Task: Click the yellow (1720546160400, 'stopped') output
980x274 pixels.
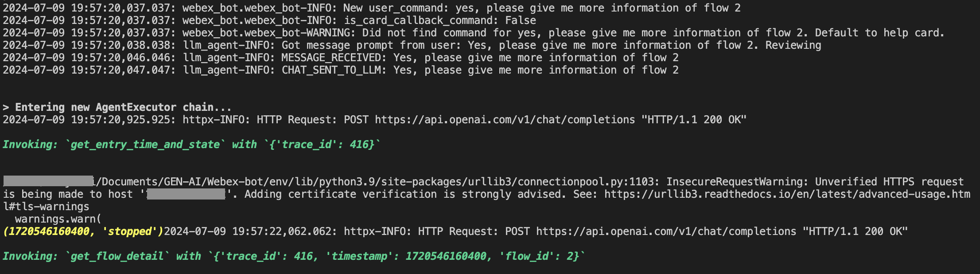Action: click(83, 231)
